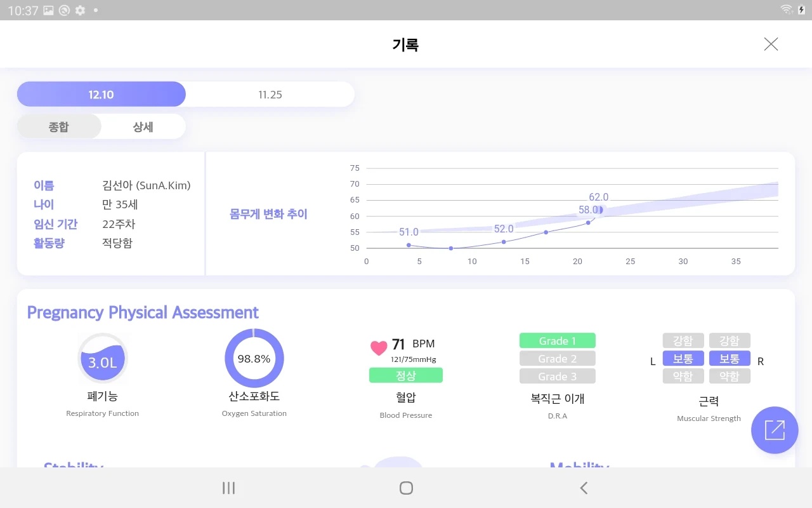Tap the settings gear in the status bar
812x508 pixels.
tap(80, 10)
